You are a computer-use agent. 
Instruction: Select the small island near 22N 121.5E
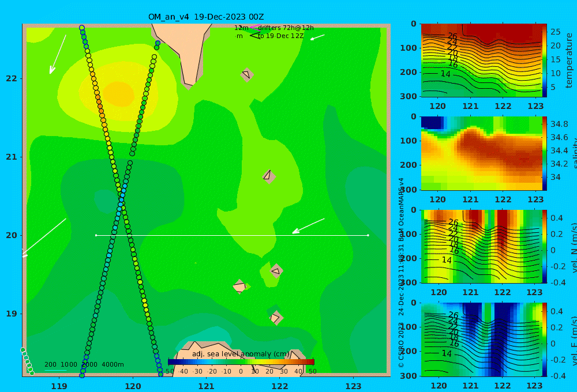[x=247, y=74]
